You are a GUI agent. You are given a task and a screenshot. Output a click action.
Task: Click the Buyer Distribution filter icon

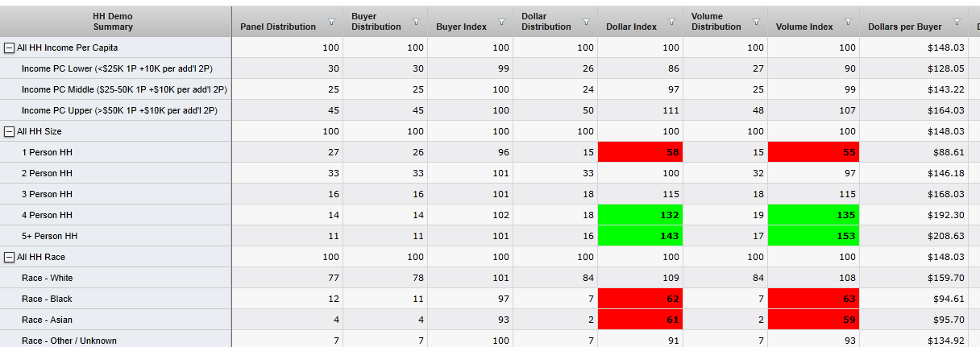point(417,22)
